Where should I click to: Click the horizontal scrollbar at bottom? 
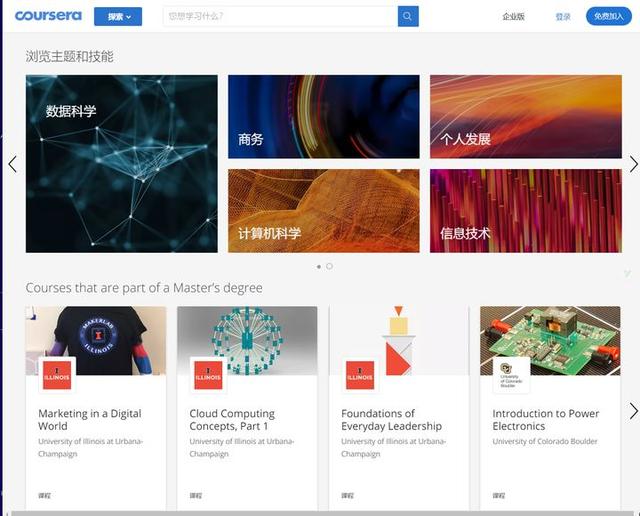(322, 513)
